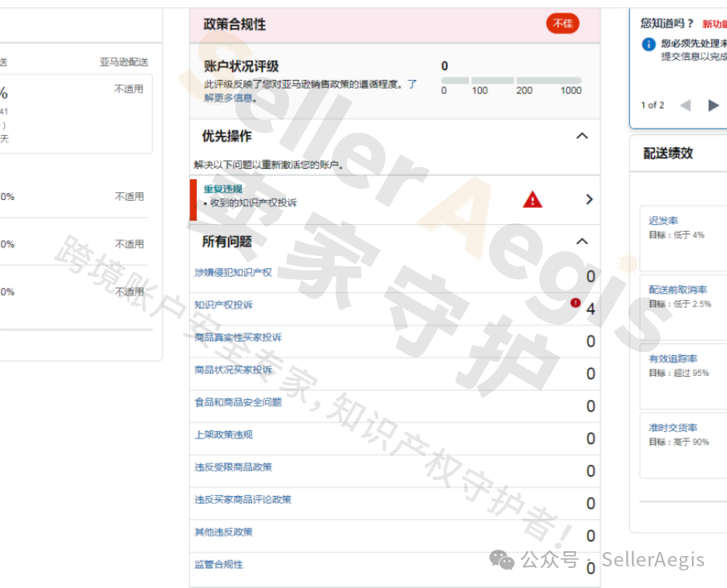Open 商品状况买家投诉

point(233,370)
